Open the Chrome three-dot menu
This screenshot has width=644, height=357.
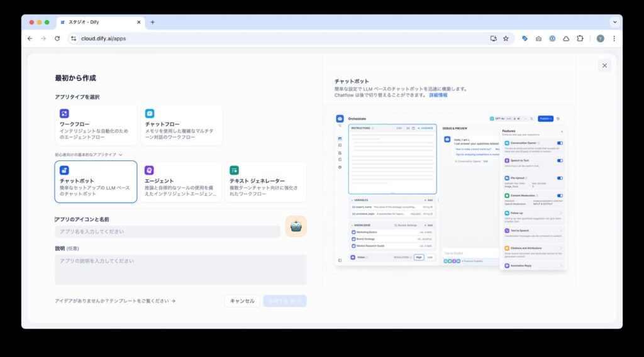(x=614, y=38)
